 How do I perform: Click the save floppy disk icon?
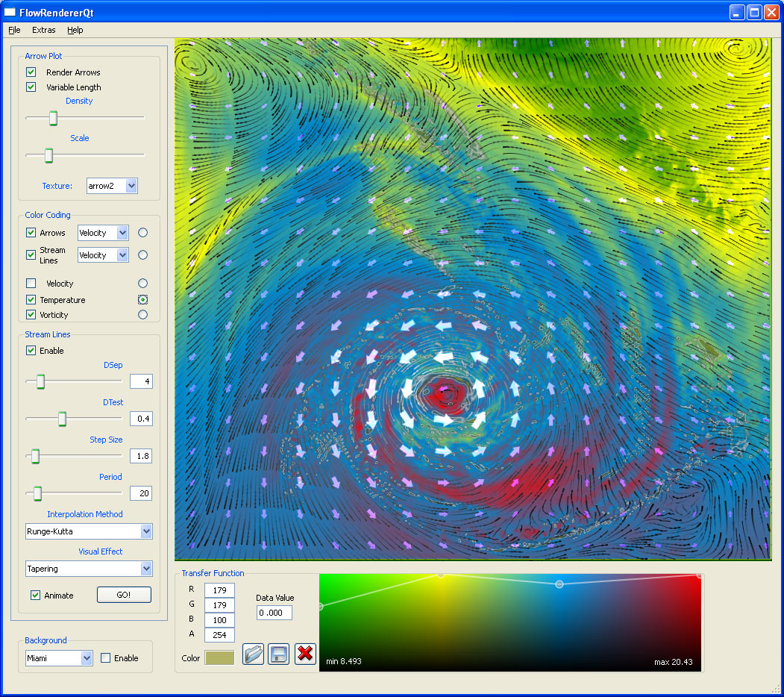pos(279,654)
